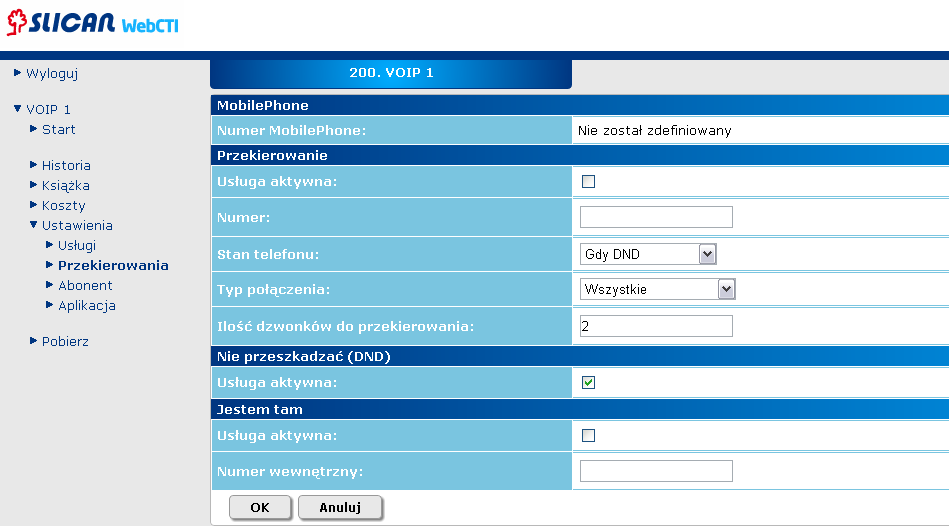
Task: Open the Stan telefonu dropdown
Action: (x=648, y=254)
